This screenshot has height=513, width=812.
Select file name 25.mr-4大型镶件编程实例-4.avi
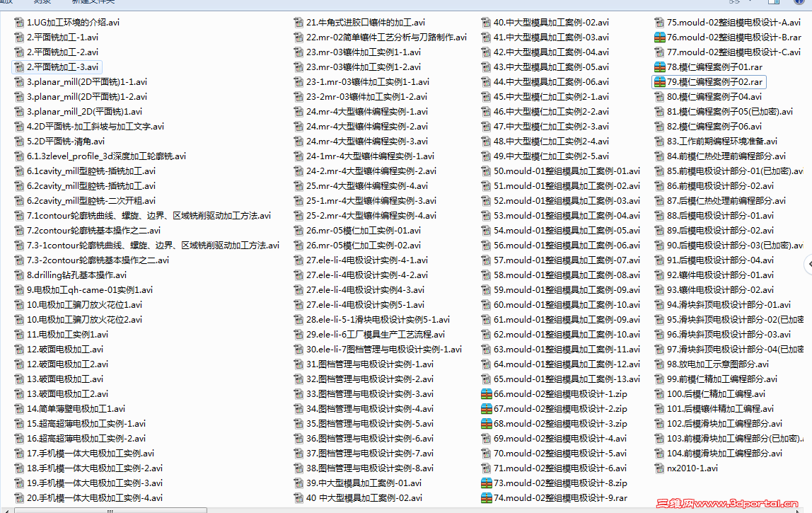(366, 185)
